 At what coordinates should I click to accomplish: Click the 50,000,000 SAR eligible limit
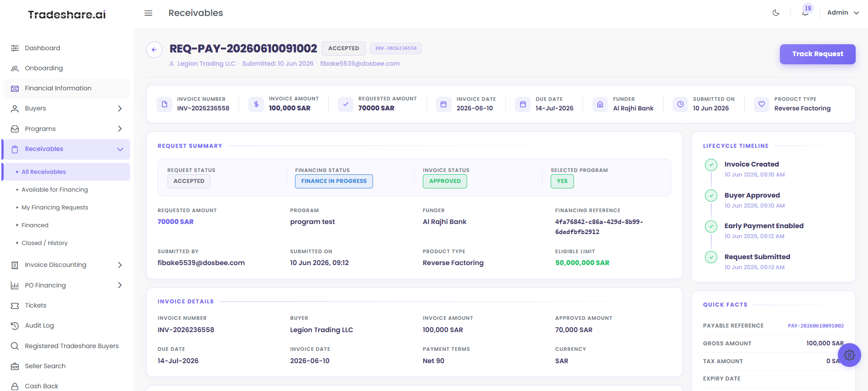point(582,263)
